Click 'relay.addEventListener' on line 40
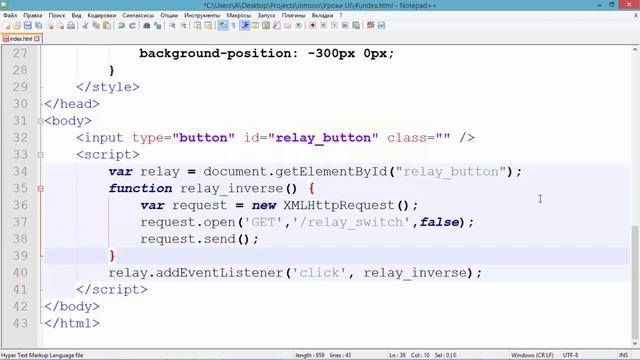The height and width of the screenshot is (360, 640). pos(196,273)
